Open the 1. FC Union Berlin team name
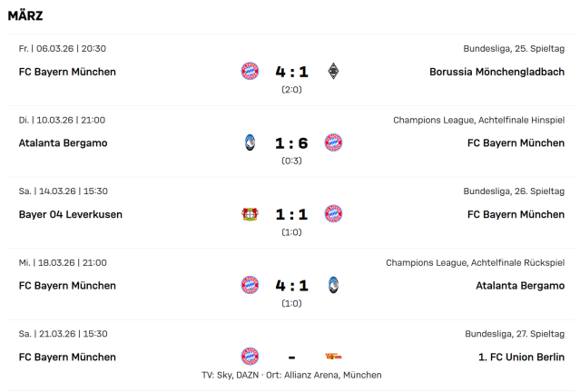This screenshot has width=580, height=392. (521, 357)
